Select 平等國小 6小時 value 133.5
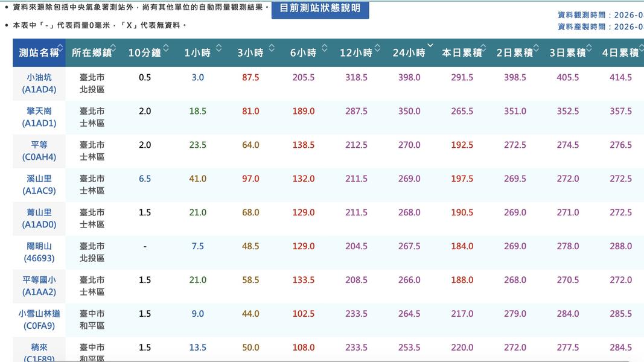This screenshot has width=644, height=362. (304, 280)
